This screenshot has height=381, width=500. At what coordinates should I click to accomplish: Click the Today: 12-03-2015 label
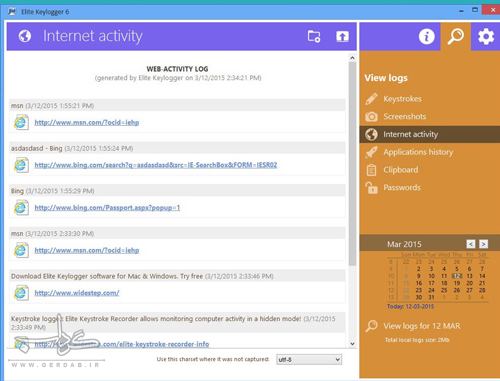(x=410, y=307)
